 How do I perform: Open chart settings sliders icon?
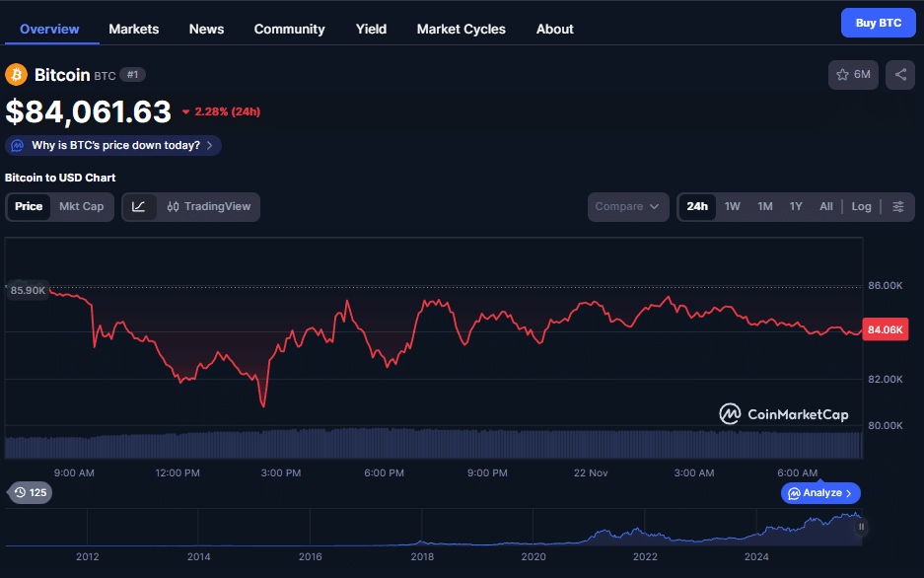(898, 207)
